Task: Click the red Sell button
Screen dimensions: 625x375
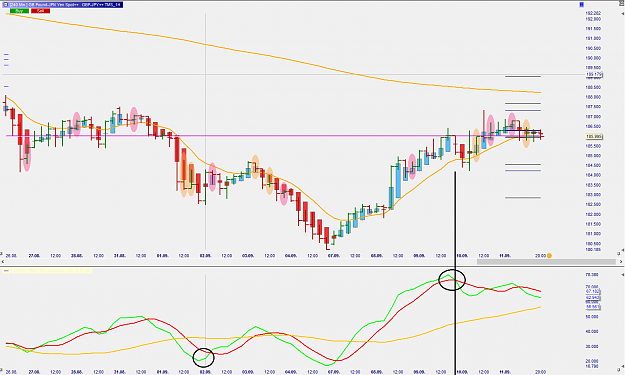Action: point(41,11)
